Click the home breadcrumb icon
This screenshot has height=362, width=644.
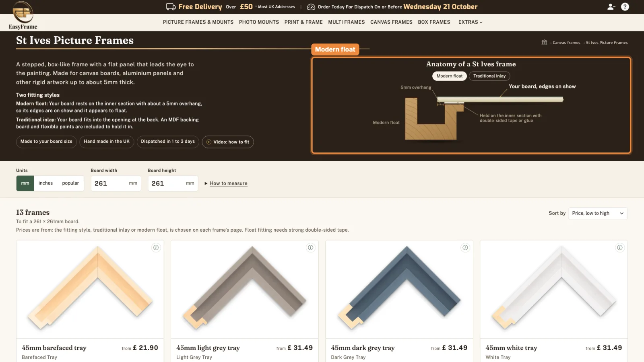(x=544, y=42)
